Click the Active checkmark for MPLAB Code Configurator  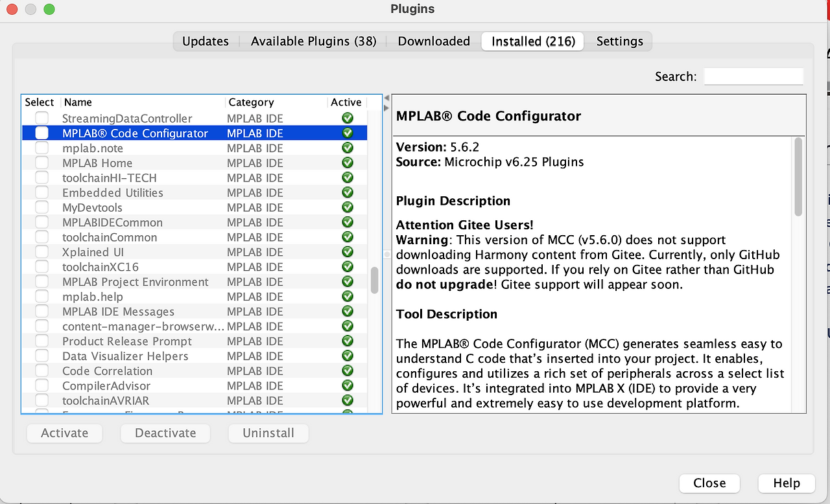(348, 133)
